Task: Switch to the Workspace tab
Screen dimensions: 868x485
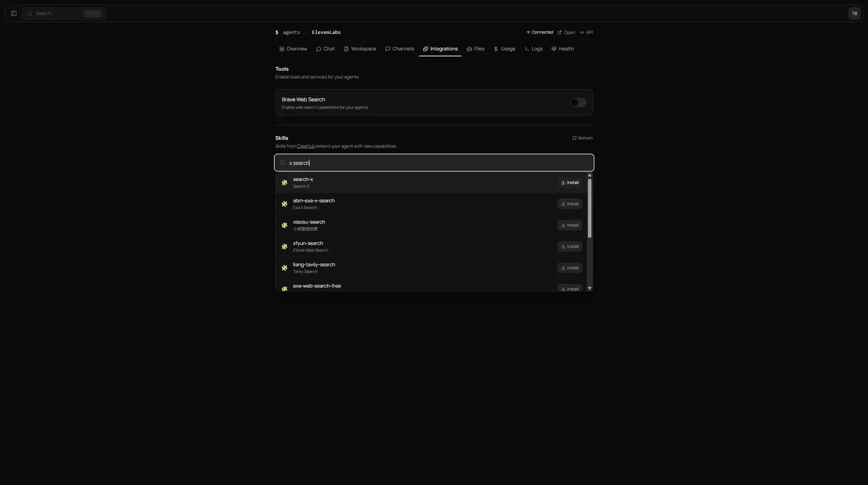Action: pos(360,49)
